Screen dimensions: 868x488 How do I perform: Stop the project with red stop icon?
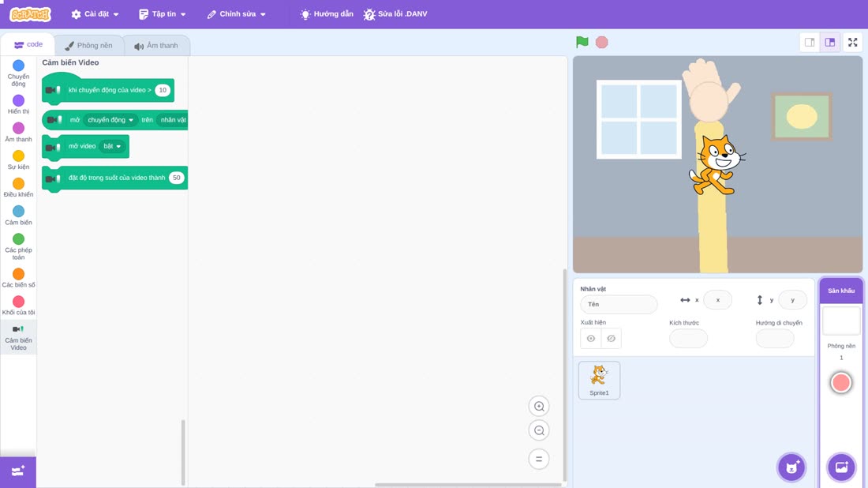pyautogui.click(x=602, y=42)
